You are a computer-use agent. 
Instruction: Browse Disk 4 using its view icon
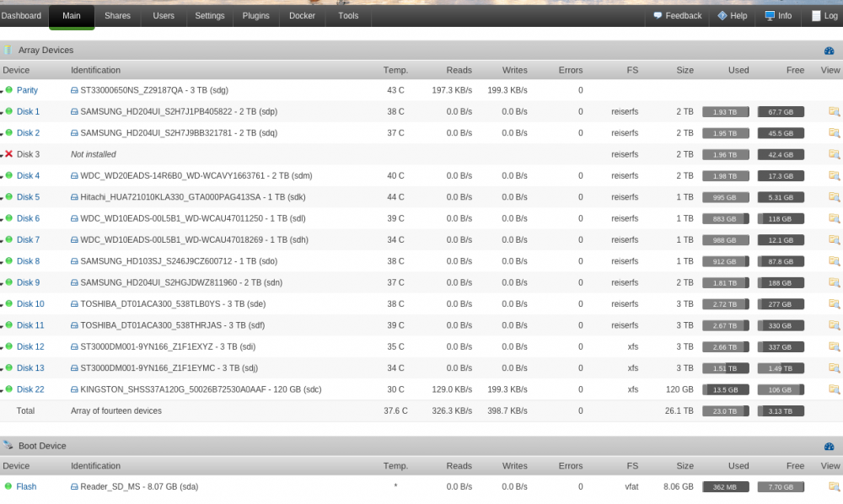click(x=834, y=175)
